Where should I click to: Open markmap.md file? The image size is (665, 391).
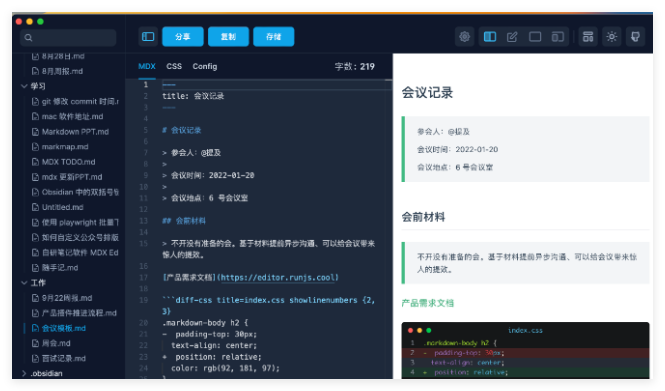[60, 147]
